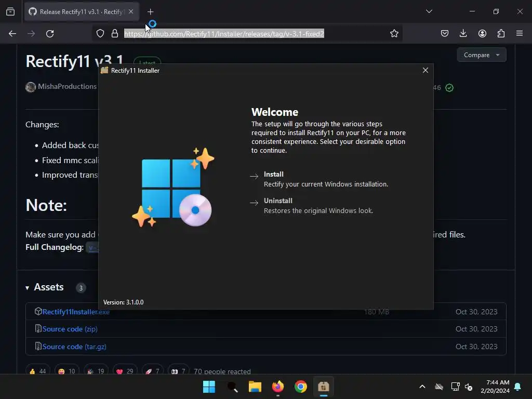Viewport: 532px width, 399px height.
Task: Open Firefox downloads panel
Action: coord(463,33)
